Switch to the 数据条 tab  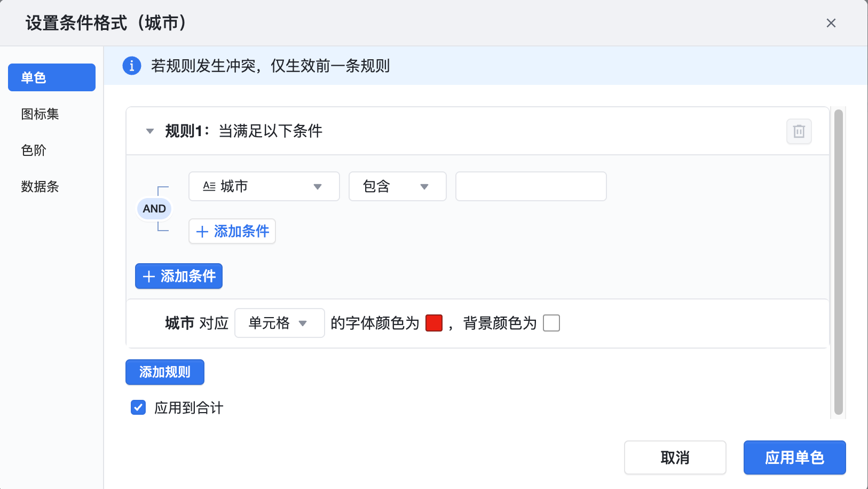tap(40, 186)
